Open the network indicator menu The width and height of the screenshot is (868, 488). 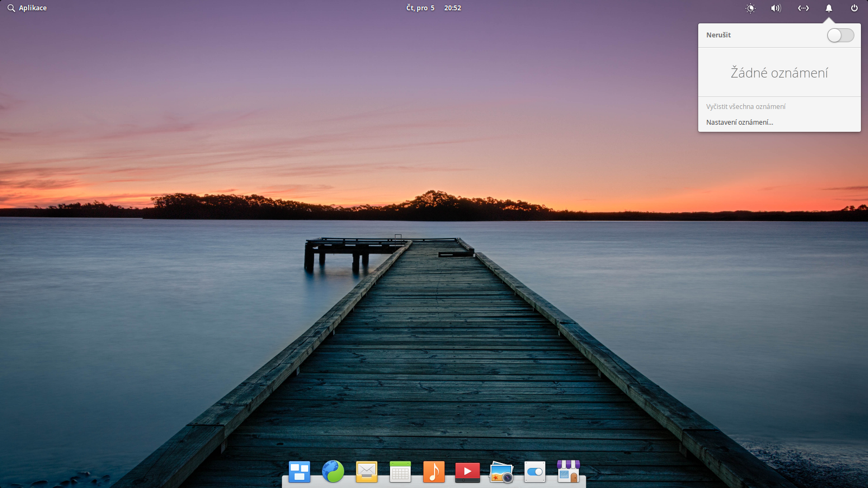pyautogui.click(x=803, y=8)
